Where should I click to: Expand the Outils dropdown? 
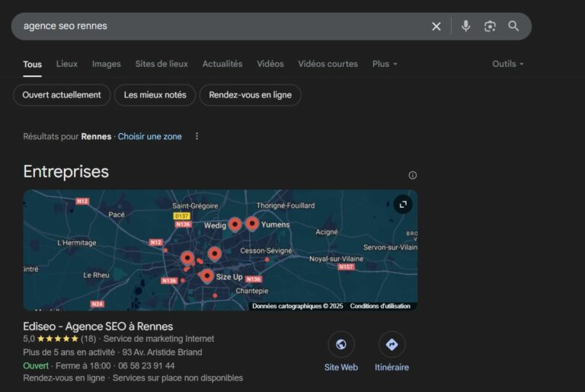click(x=508, y=64)
